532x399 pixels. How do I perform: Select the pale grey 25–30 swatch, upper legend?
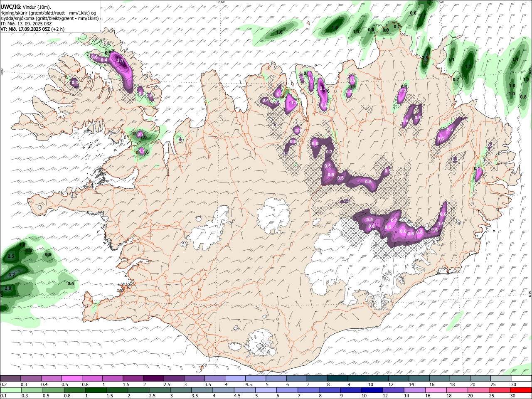click(500, 378)
